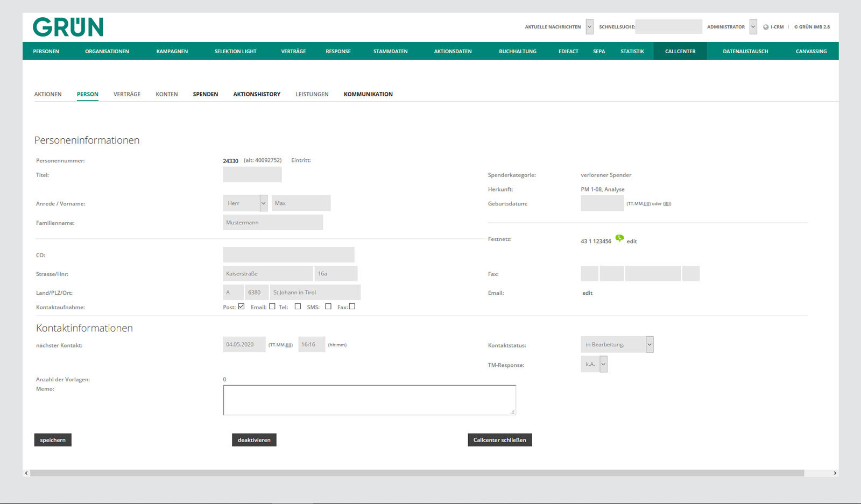Switch to the Spenden tab
Image resolution: width=861 pixels, height=504 pixels.
click(206, 94)
